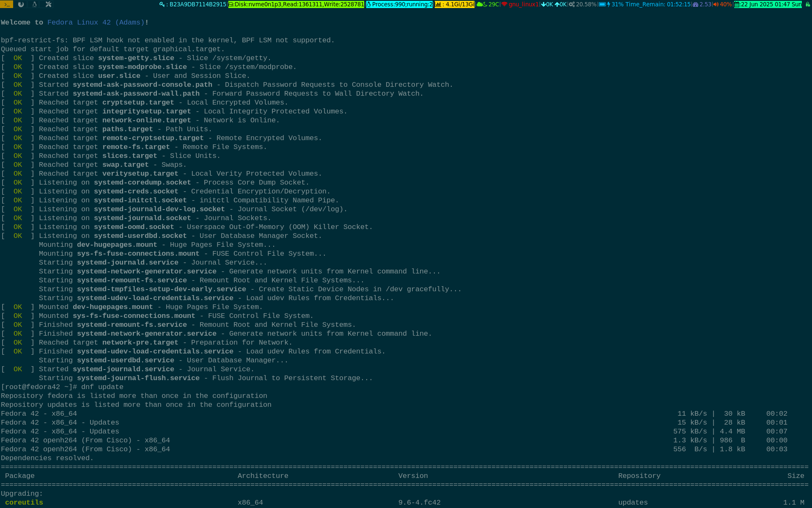Image resolution: width=812 pixels, height=508 pixels.
Task: Click the 'Architecture' column header
Action: coord(263,476)
